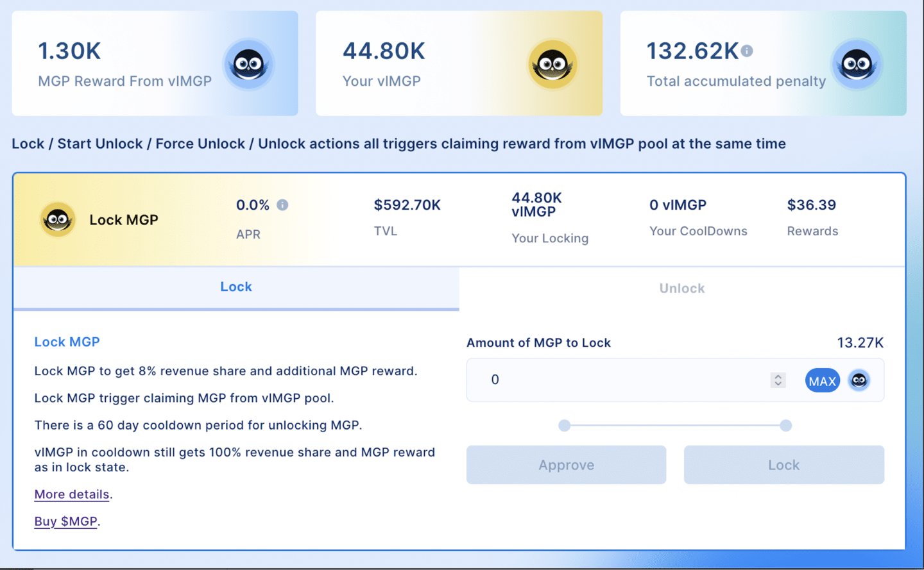Image resolution: width=924 pixels, height=570 pixels.
Task: Click the stepper arrows in amount field
Action: point(778,380)
